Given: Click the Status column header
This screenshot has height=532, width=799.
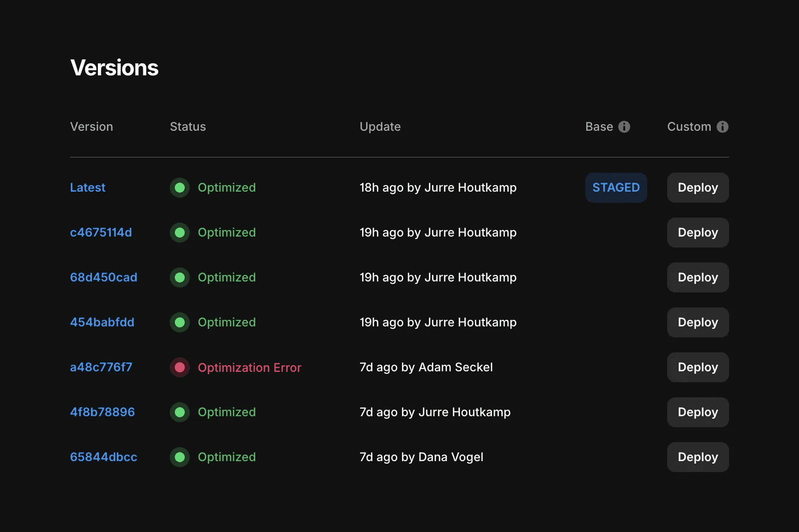Looking at the screenshot, I should pyautogui.click(x=188, y=127).
